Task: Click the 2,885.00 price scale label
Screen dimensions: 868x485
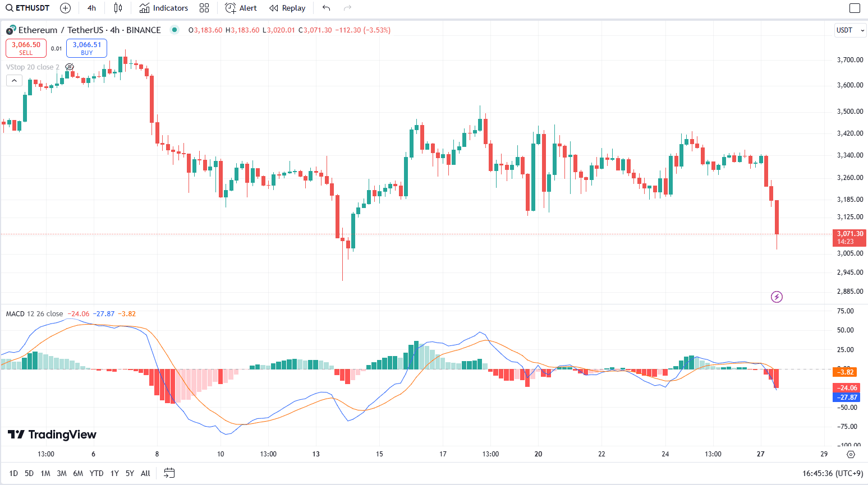Action: point(850,292)
